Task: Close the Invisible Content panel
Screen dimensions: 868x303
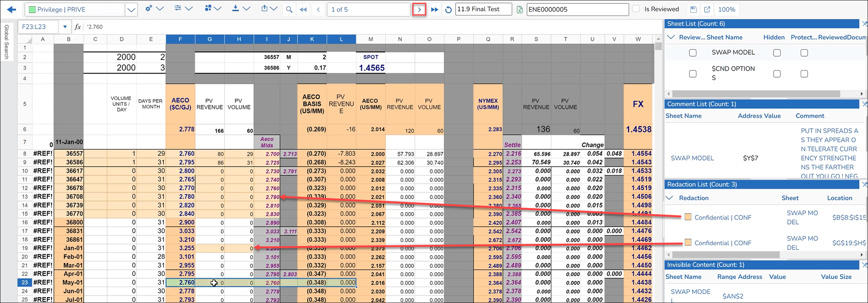Action: [865, 265]
